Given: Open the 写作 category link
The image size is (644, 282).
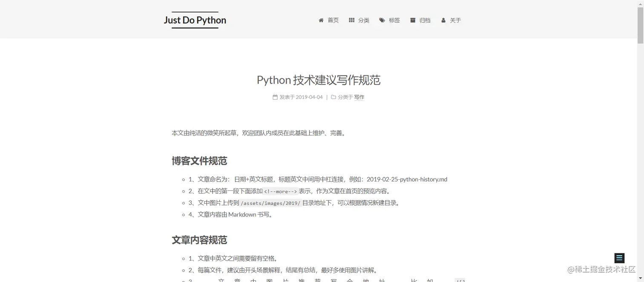Looking at the screenshot, I should (359, 97).
